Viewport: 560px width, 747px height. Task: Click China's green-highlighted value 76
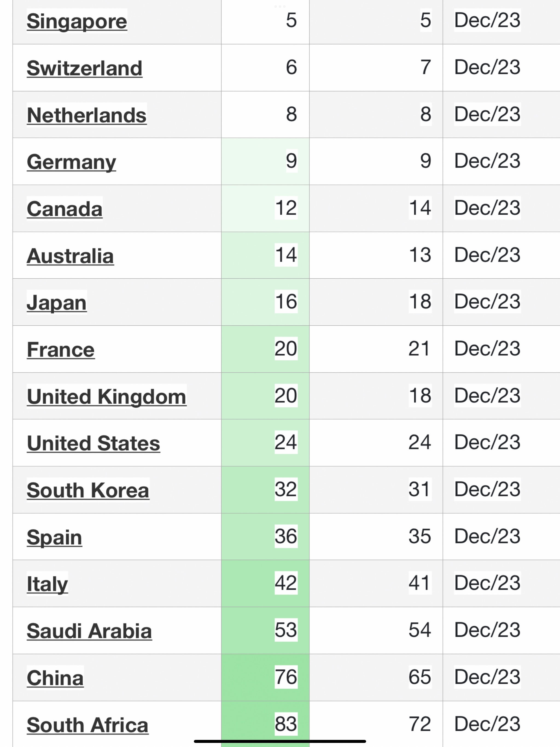coord(286,677)
